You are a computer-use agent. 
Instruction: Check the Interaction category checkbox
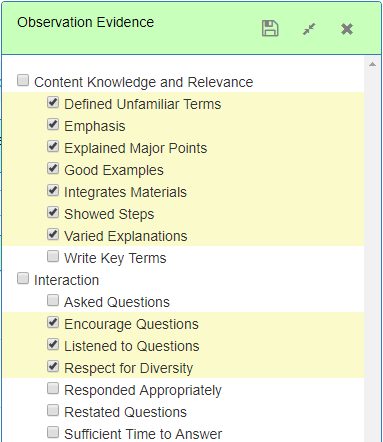point(23,278)
